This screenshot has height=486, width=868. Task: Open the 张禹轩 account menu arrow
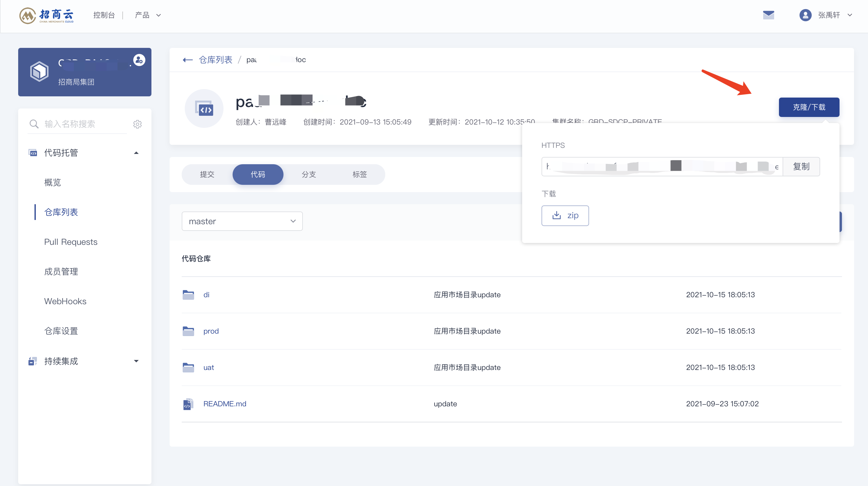850,15
